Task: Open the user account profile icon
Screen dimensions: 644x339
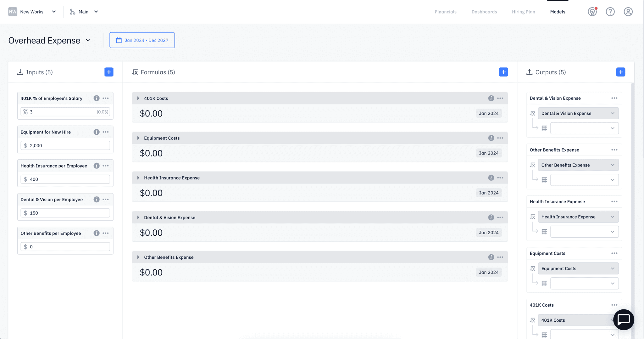Action: coord(628,12)
